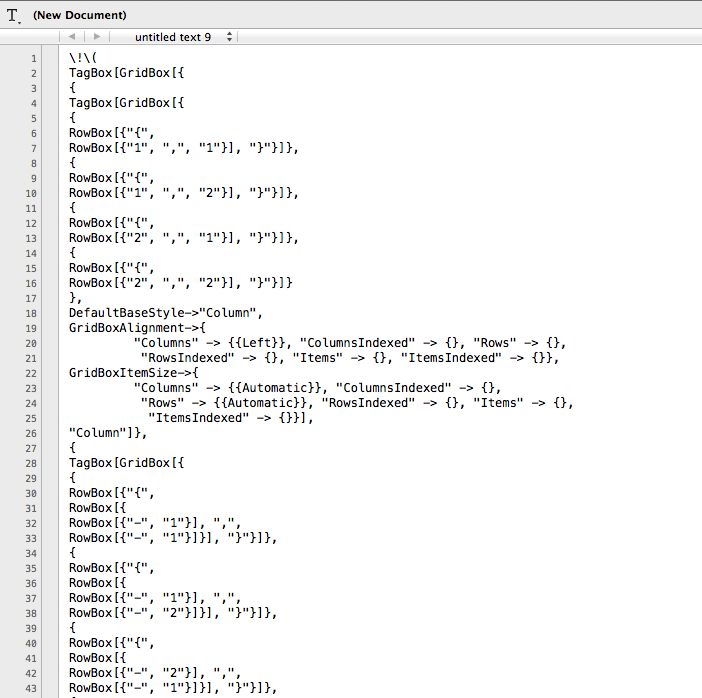This screenshot has height=698, width=702.
Task: Place cursor on first TagBox[GridBox[{ line
Action: [127, 73]
